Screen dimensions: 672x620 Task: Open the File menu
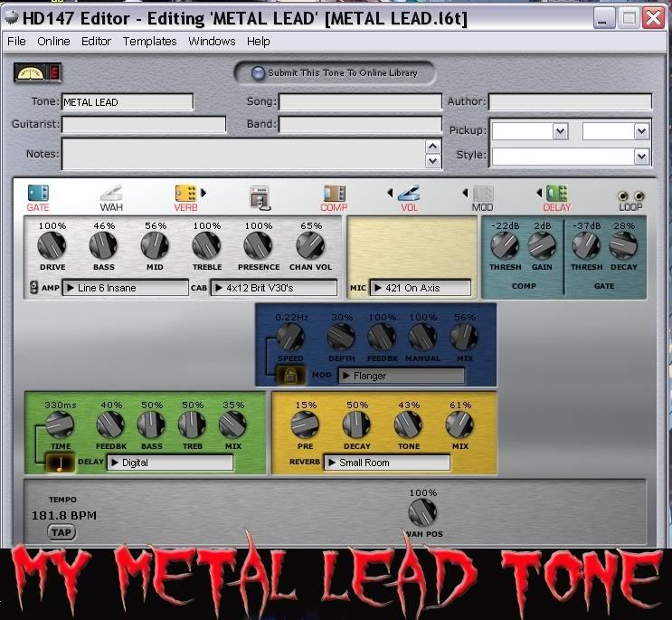16,41
